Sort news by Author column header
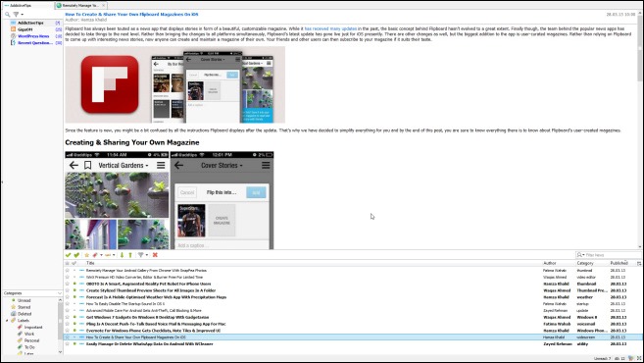 click(550, 263)
